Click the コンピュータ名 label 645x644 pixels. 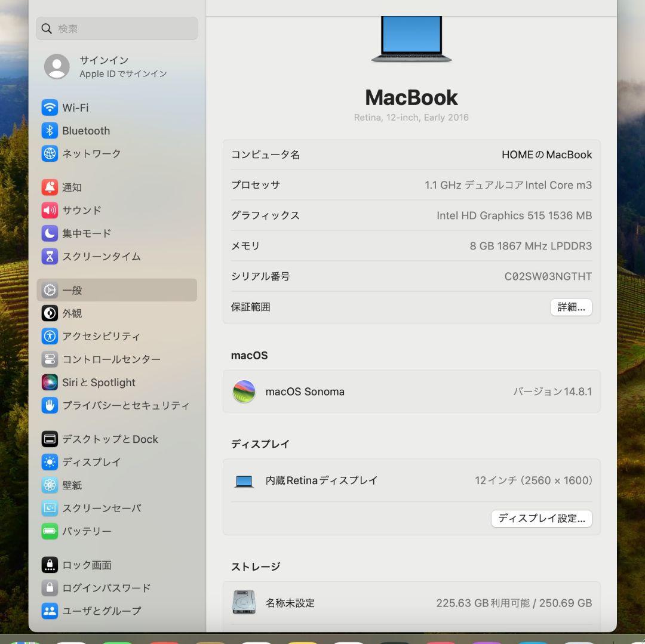tap(265, 155)
